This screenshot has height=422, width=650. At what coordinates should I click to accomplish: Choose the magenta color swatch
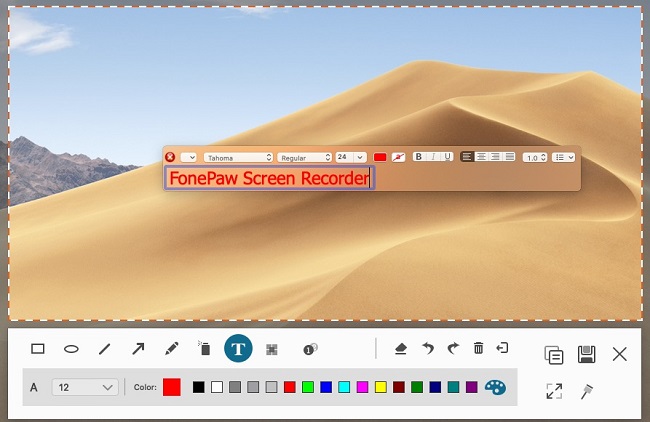coord(362,387)
